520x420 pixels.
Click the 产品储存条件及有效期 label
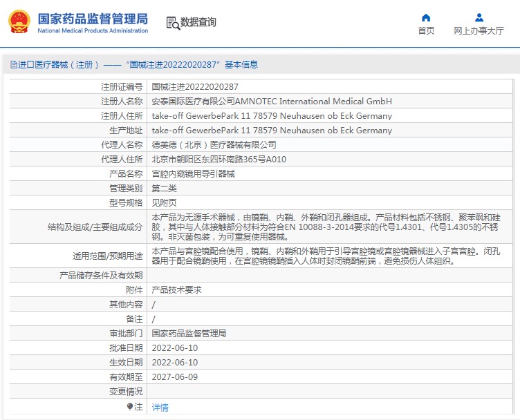pos(101,275)
